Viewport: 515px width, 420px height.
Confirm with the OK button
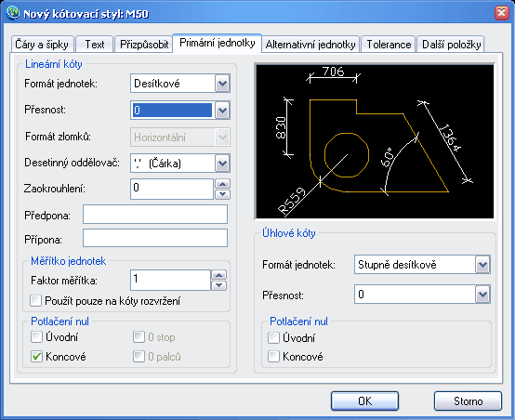[365, 401]
